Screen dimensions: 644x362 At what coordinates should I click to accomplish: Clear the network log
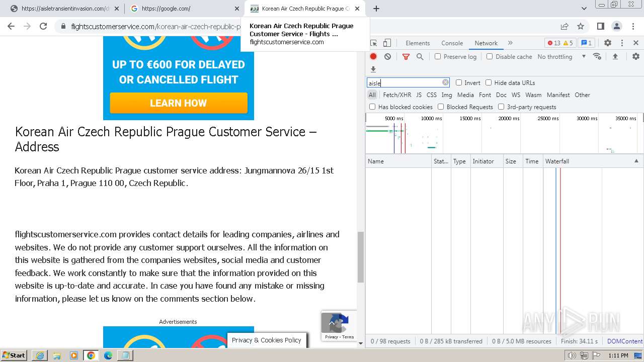[387, 57]
